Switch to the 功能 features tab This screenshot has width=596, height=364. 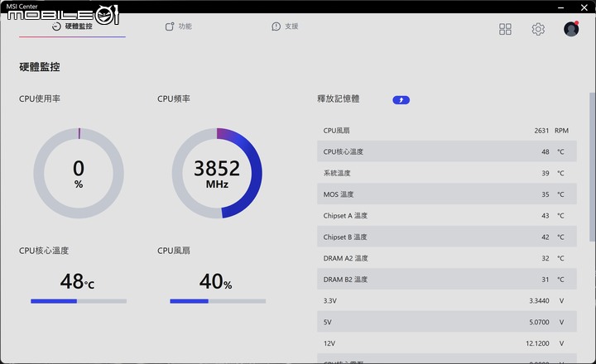click(x=179, y=26)
